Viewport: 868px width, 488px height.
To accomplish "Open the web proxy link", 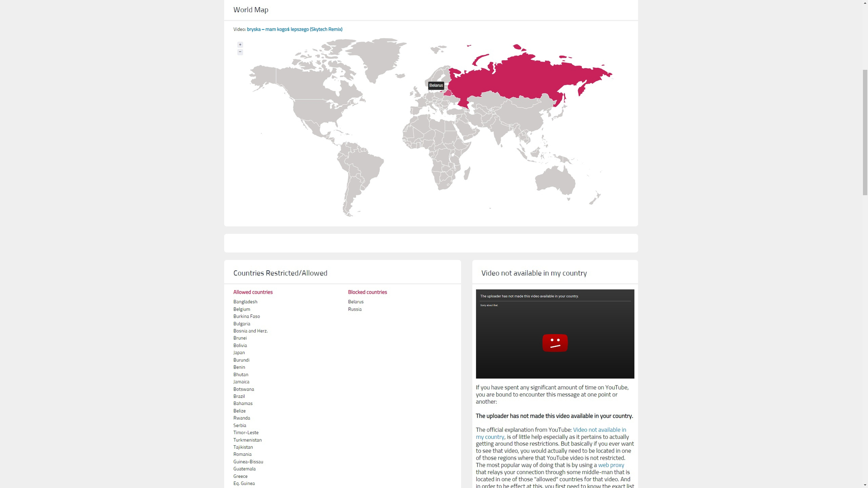I will (x=611, y=465).
